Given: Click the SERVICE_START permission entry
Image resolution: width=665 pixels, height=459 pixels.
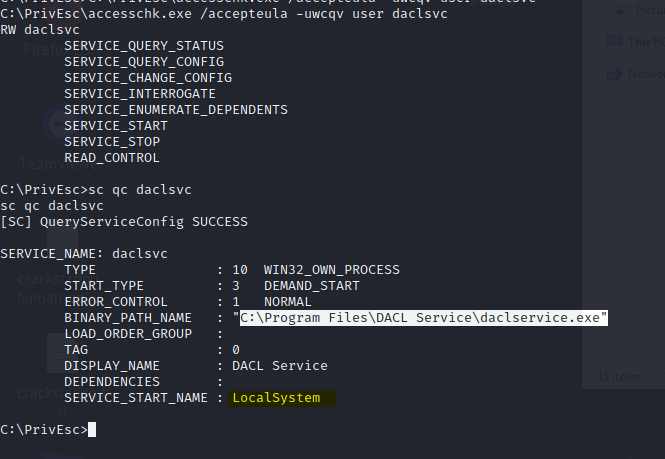Looking at the screenshot, I should pos(116,126).
